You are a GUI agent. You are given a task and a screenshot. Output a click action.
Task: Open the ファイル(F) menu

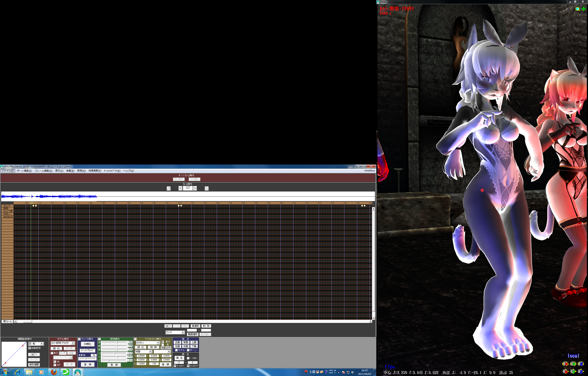pyautogui.click(x=8, y=171)
